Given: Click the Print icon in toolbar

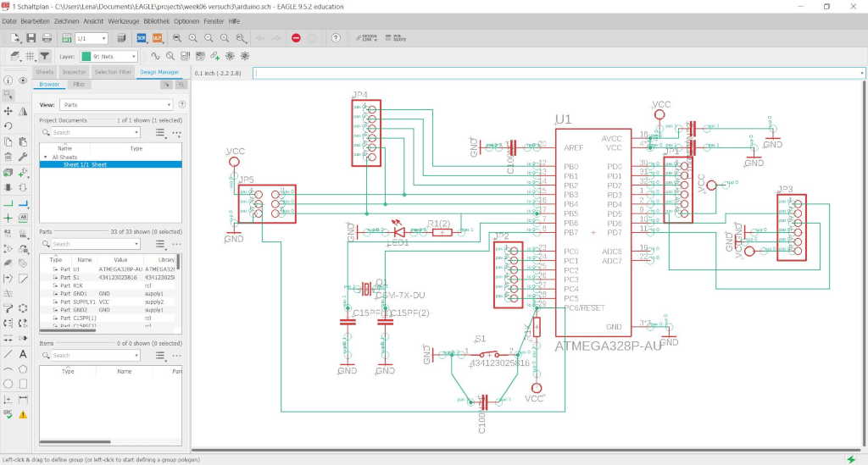Looking at the screenshot, I should tap(47, 38).
